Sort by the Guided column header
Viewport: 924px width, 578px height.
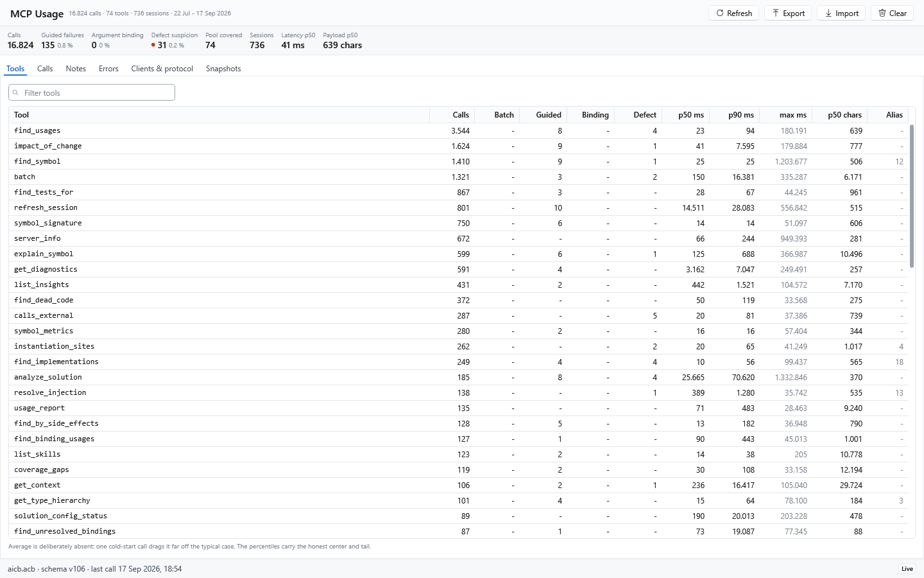coord(543,115)
